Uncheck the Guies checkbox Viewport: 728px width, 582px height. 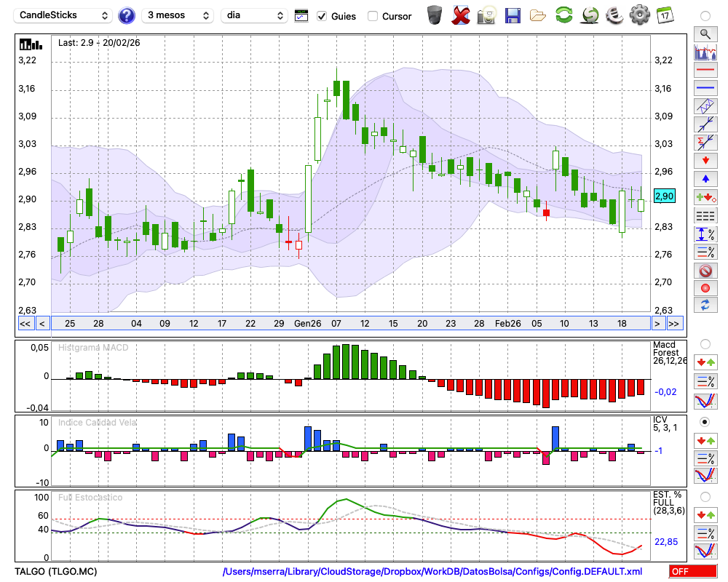[x=323, y=16]
